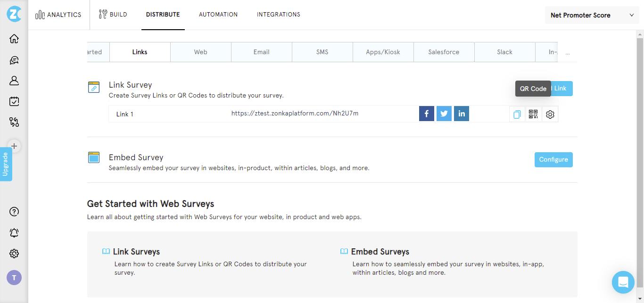Open the Zonka logo menu
Screen dimensions: 644x303
point(14,14)
